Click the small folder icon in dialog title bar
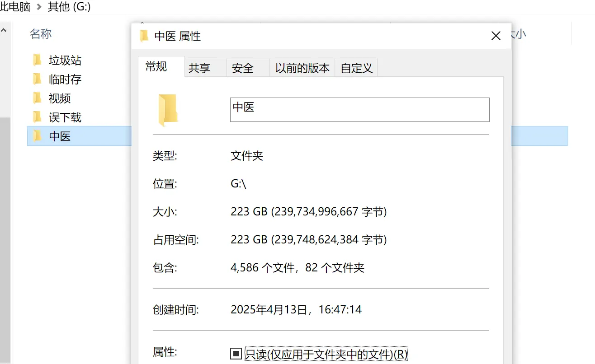 (144, 36)
